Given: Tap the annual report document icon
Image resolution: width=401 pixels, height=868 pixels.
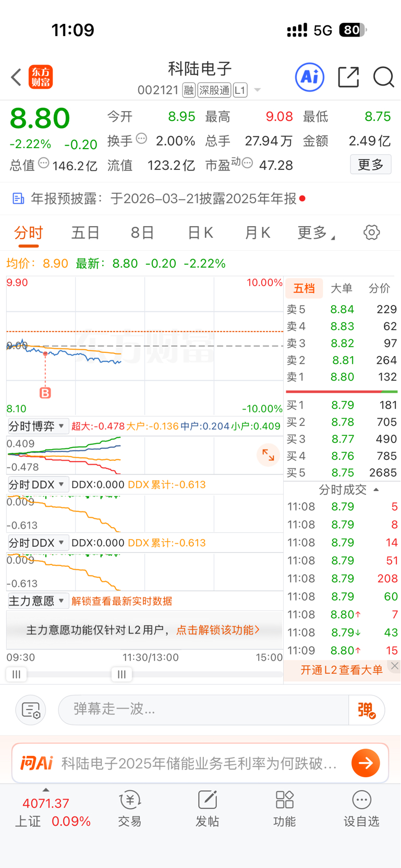Looking at the screenshot, I should click(18, 199).
